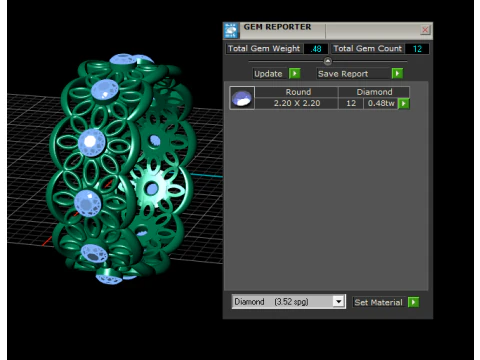Click the Gem Reporter logo icon

tap(231, 30)
